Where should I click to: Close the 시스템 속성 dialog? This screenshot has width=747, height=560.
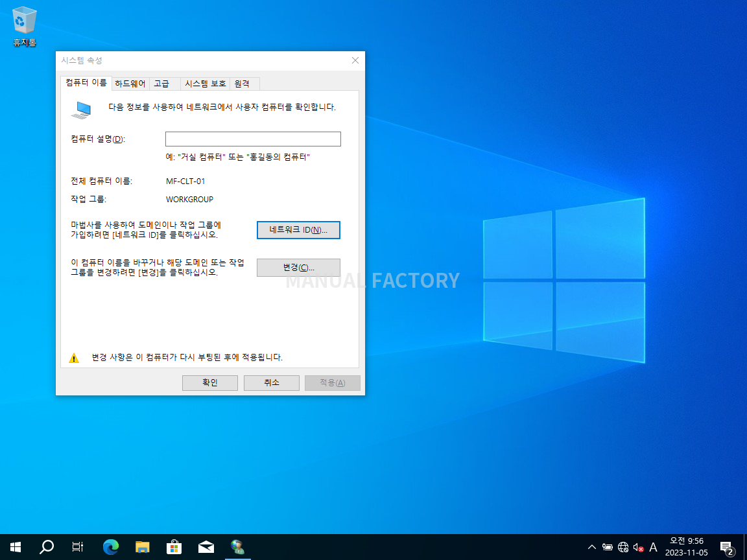355,60
